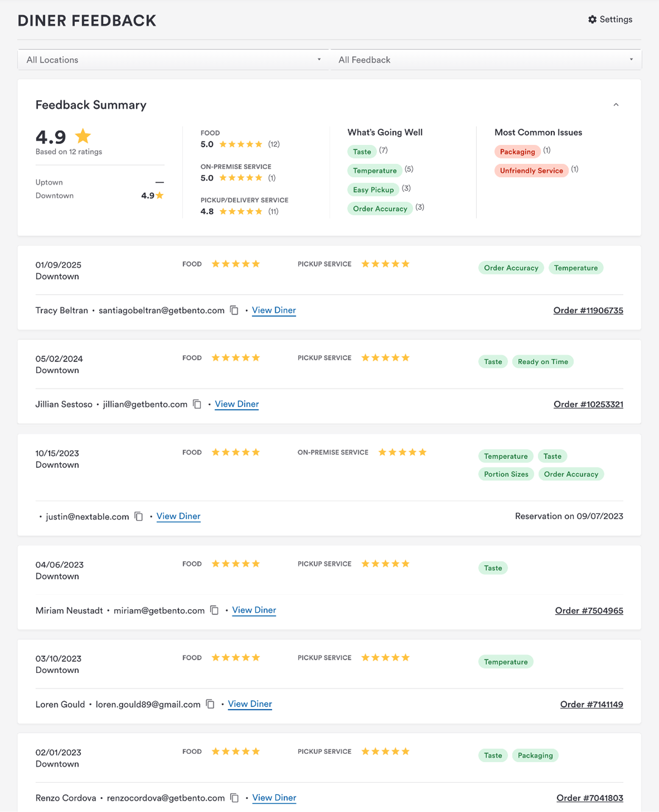Open the All Locations dropdown
Image resolution: width=659 pixels, height=812 pixels.
click(173, 60)
